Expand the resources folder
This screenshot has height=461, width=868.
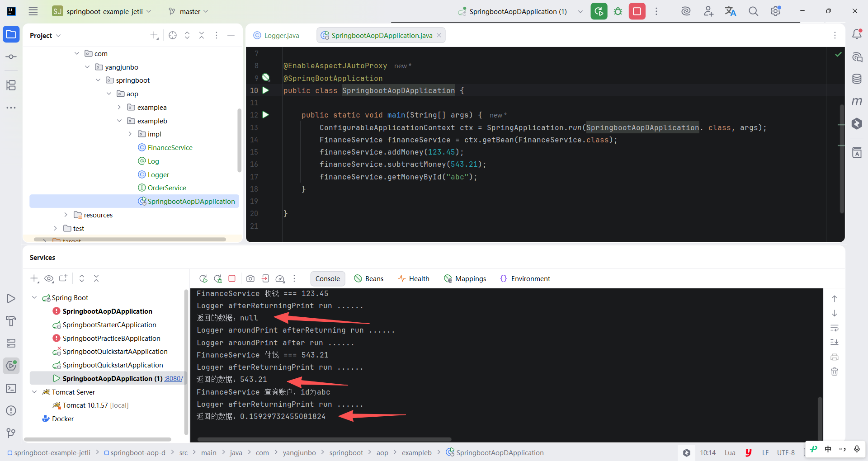pos(66,215)
